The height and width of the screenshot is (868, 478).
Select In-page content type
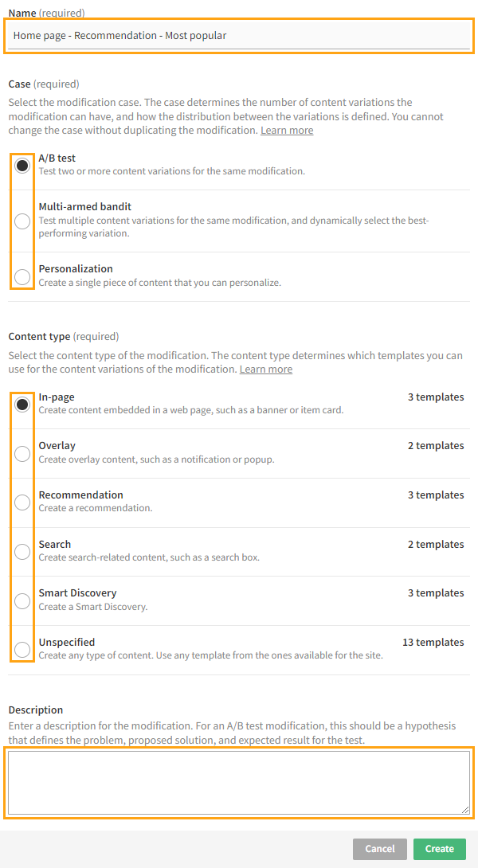(22, 405)
